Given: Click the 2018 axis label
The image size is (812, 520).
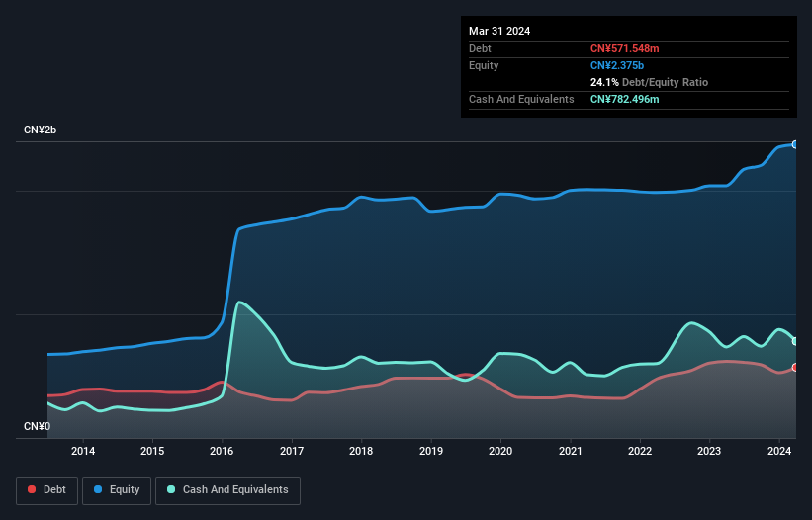Looking at the screenshot, I should click(x=361, y=451).
